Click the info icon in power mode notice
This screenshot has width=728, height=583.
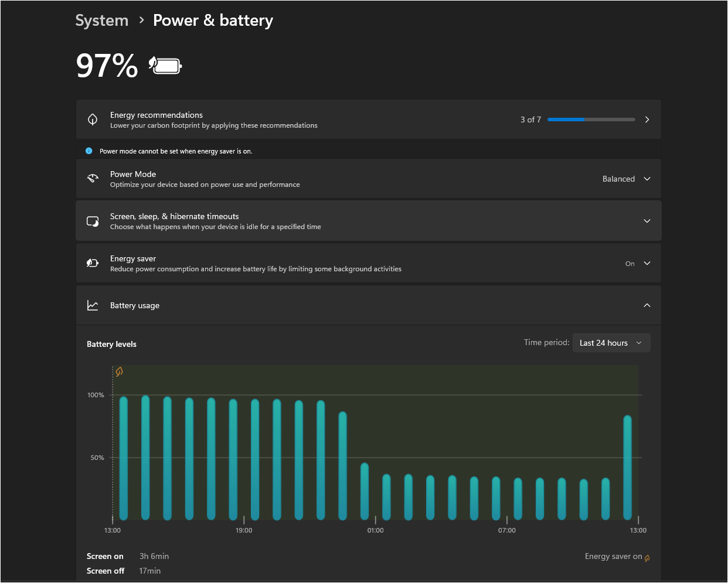click(89, 151)
